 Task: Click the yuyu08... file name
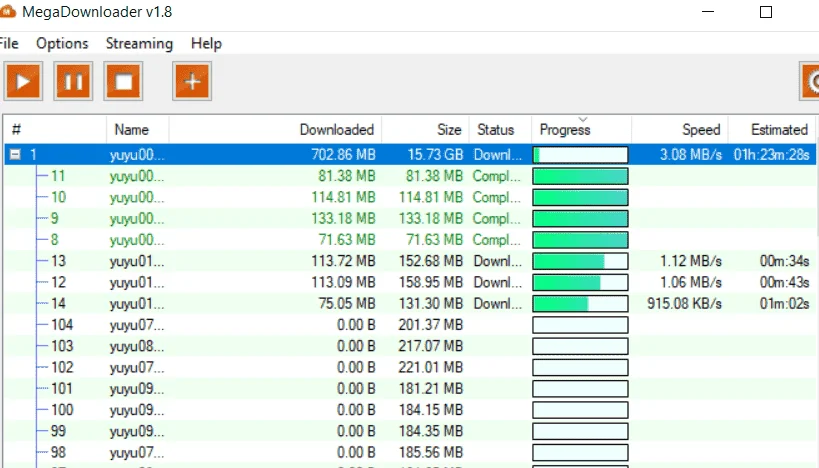coord(137,346)
